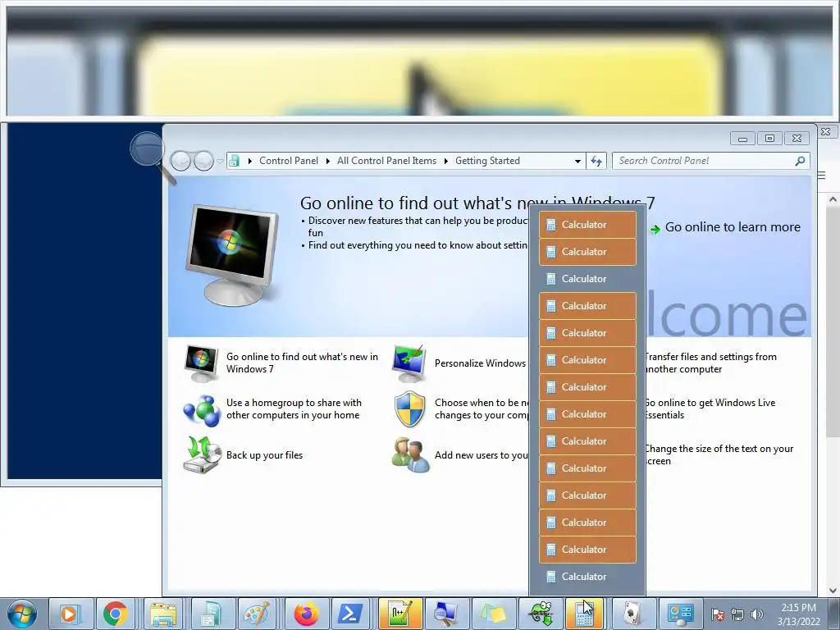
Task: Select All Control Panel Items breadcrumb
Action: (x=387, y=161)
